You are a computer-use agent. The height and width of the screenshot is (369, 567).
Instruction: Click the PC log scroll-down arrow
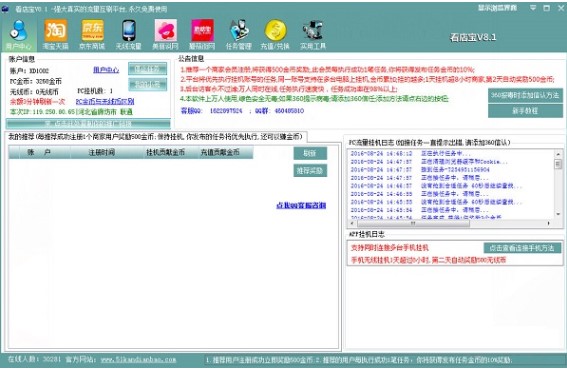[x=558, y=215]
